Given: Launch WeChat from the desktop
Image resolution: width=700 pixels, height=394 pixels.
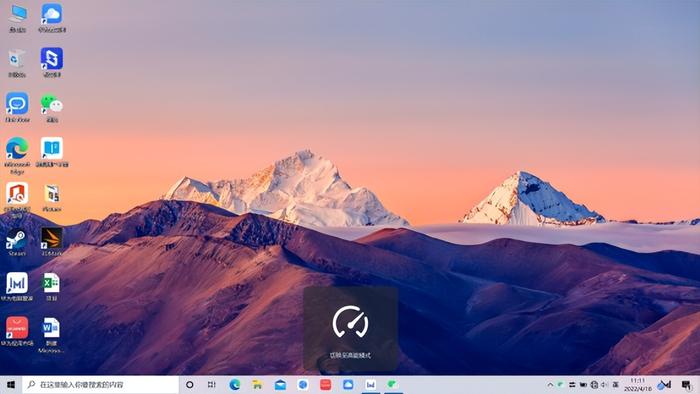Looking at the screenshot, I should (52, 108).
